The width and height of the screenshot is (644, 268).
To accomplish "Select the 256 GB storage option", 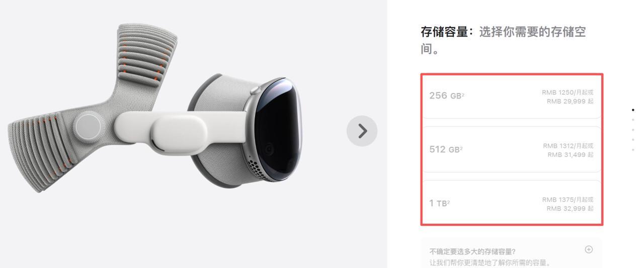I will [x=511, y=96].
